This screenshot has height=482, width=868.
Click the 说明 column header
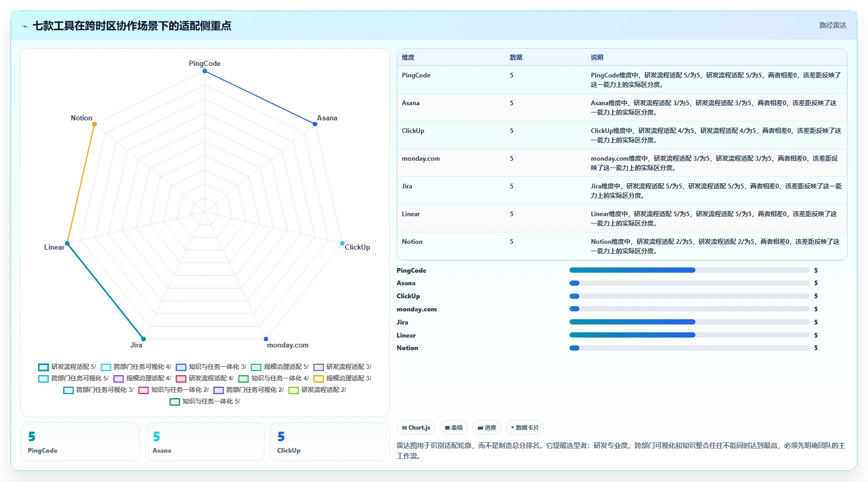point(597,58)
